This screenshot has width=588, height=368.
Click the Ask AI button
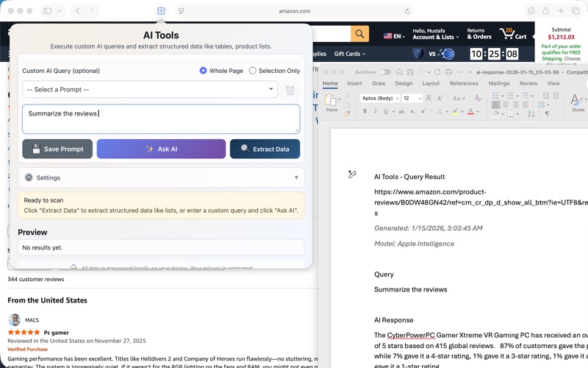(161, 149)
